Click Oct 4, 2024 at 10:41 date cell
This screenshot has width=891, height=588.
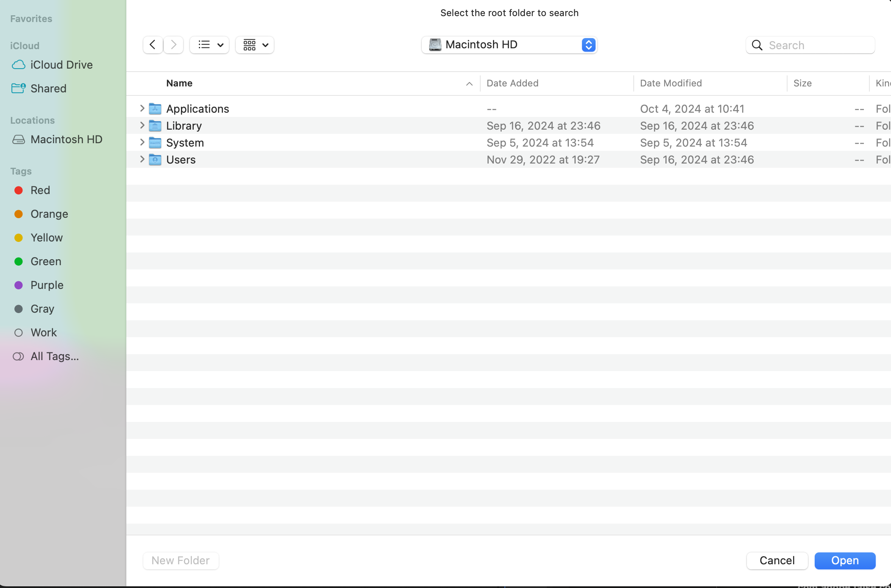click(x=692, y=109)
